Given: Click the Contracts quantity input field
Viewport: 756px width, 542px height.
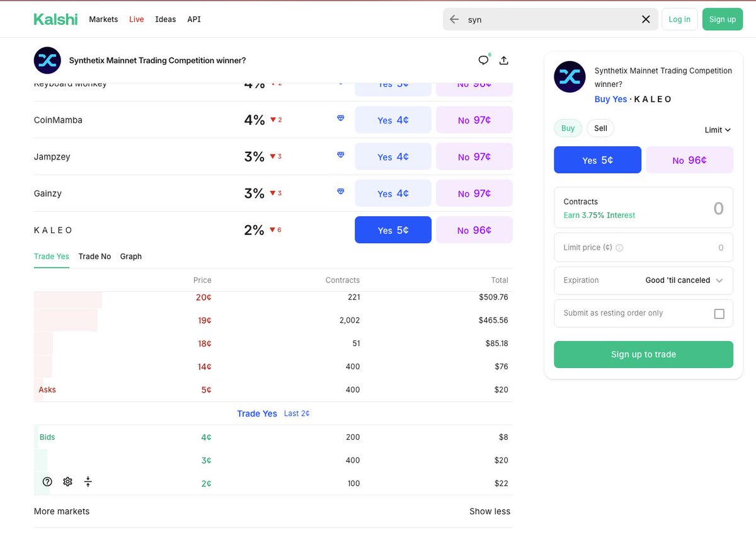Looking at the screenshot, I should pos(680,208).
